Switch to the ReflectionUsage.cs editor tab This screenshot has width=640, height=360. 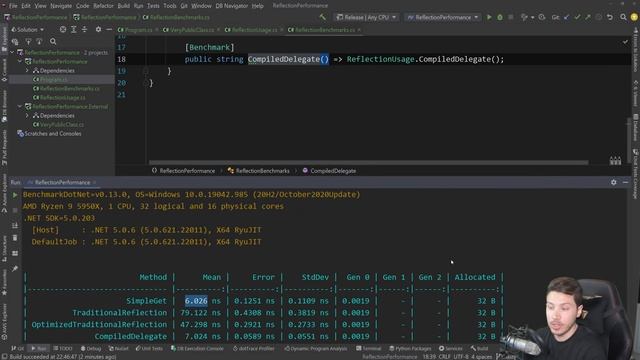click(254, 30)
